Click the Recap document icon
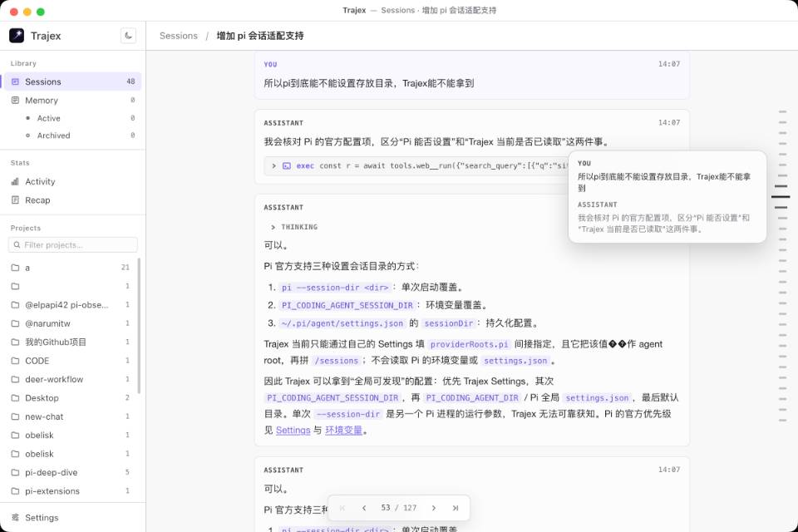 (15, 200)
